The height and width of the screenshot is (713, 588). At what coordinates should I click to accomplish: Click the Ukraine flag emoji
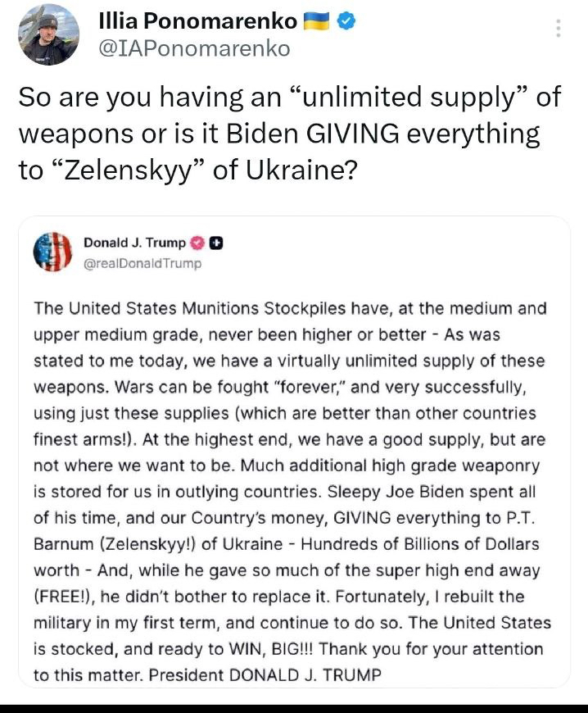click(x=315, y=21)
